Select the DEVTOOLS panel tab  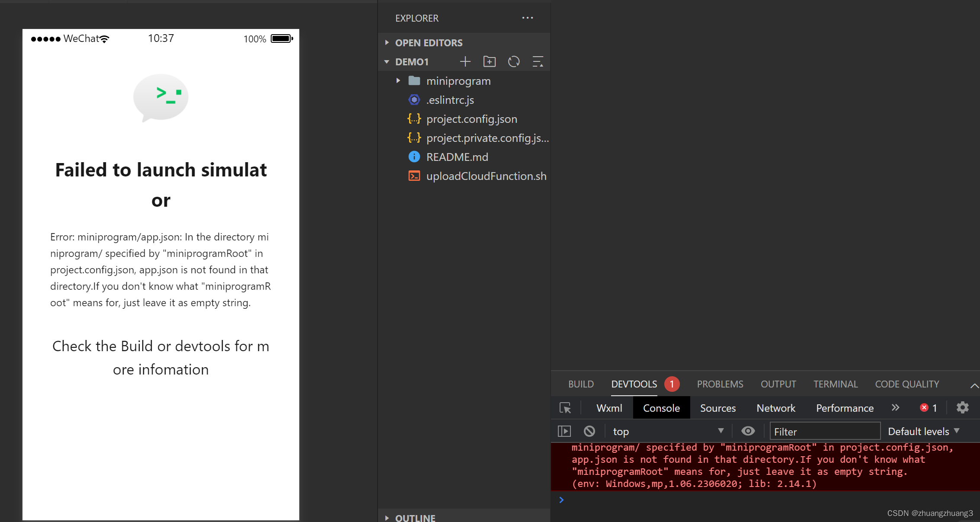click(x=634, y=384)
